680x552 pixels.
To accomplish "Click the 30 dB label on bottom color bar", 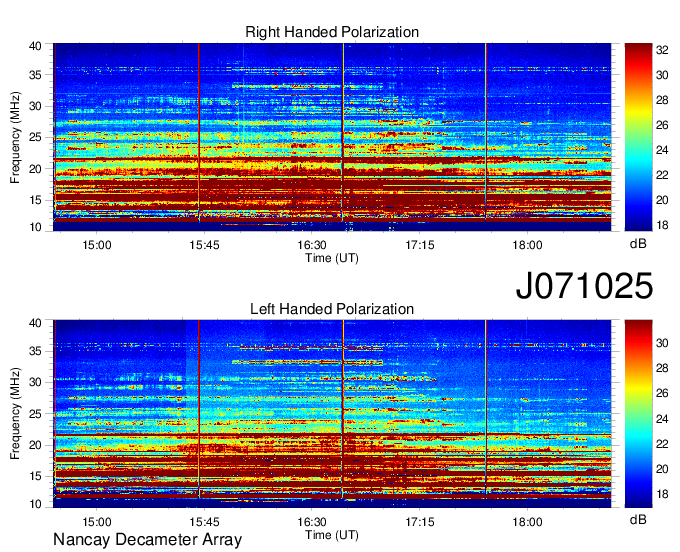I will pyautogui.click(x=662, y=343).
